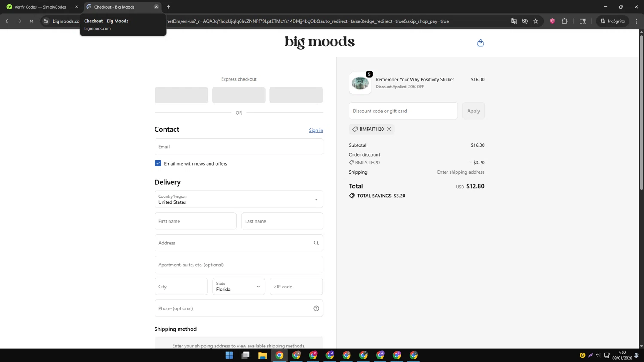Image resolution: width=644 pixels, height=362 pixels.
Task: Focus the Last name field
Action: tap(282, 221)
